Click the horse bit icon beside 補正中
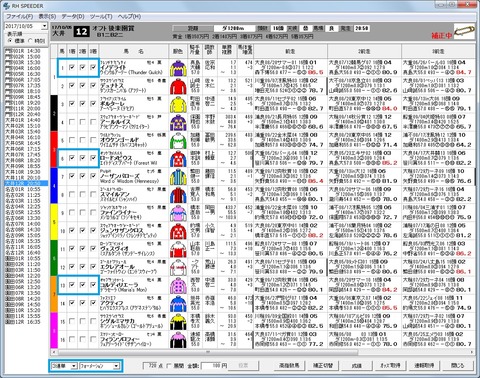The image size is (480, 378). click(464, 32)
